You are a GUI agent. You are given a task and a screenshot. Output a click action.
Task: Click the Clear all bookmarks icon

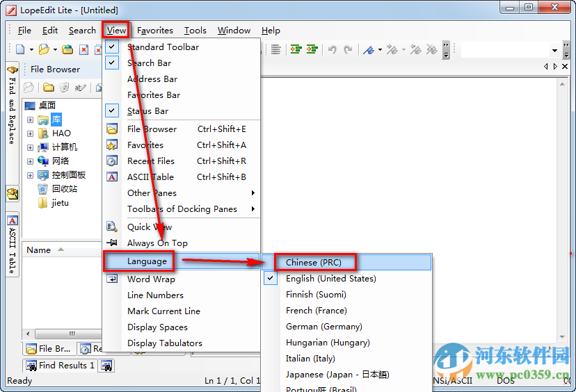431,49
